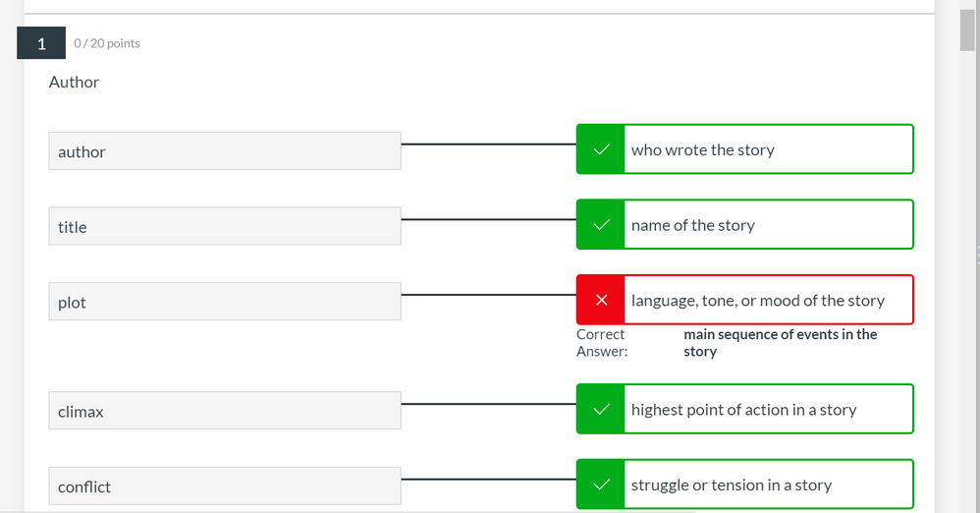Click the red X icon on the plot answer
This screenshot has width=980, height=513.
tap(601, 300)
